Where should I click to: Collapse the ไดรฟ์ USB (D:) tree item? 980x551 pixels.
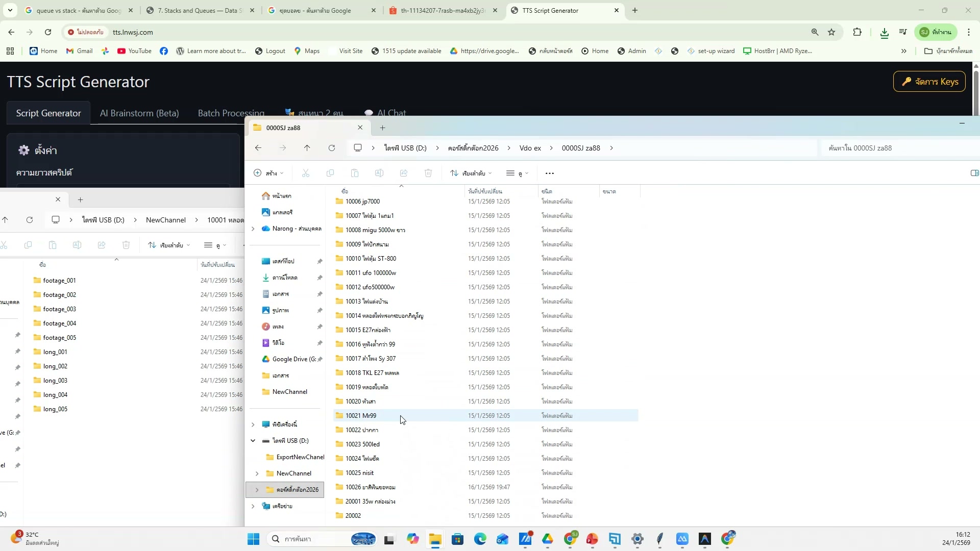coord(254,440)
